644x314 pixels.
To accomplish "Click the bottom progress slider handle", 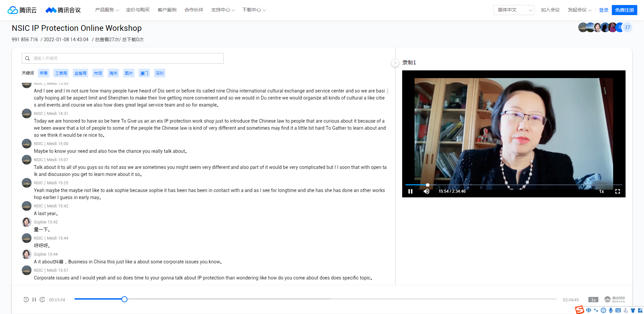I will pos(124,299).
